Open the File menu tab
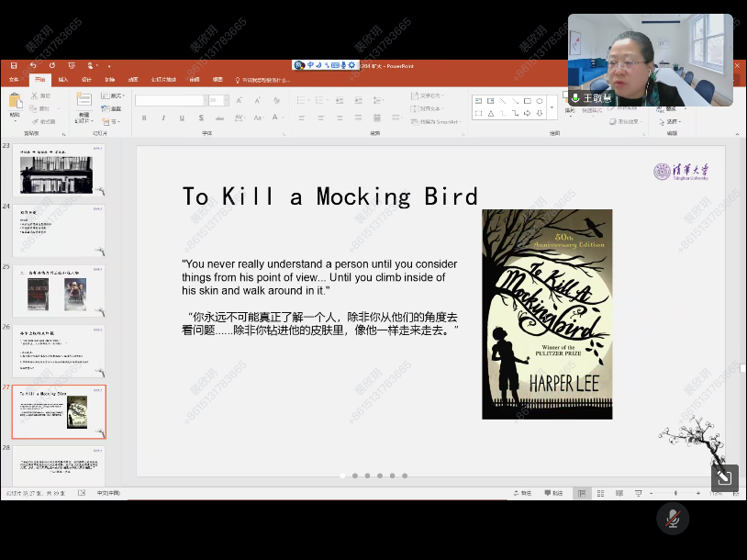Screen dimensions: 747x560 tap(14, 80)
